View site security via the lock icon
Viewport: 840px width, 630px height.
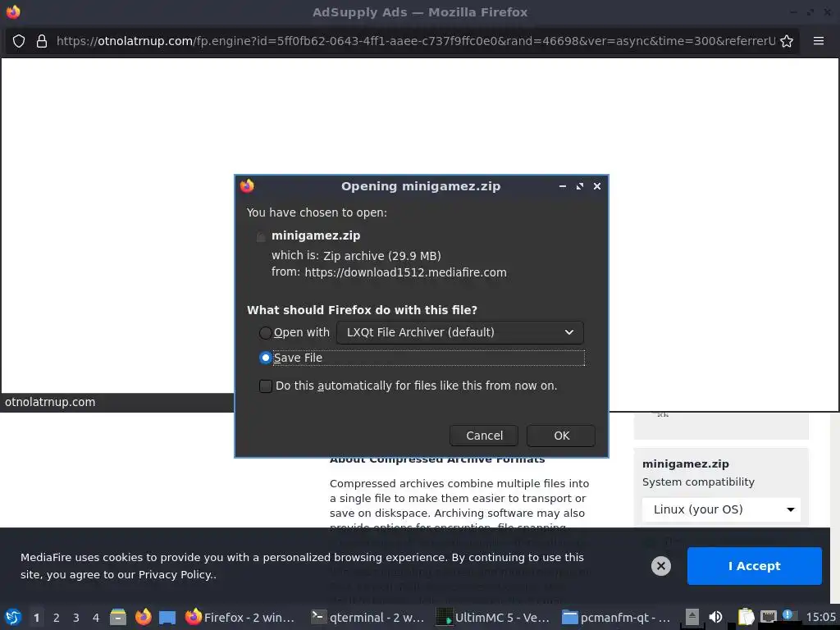(x=42, y=41)
